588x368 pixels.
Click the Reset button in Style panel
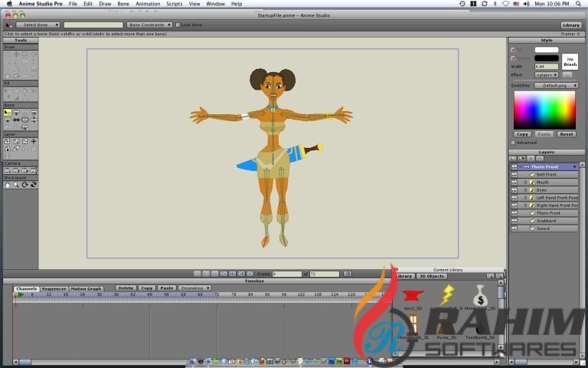(x=566, y=134)
